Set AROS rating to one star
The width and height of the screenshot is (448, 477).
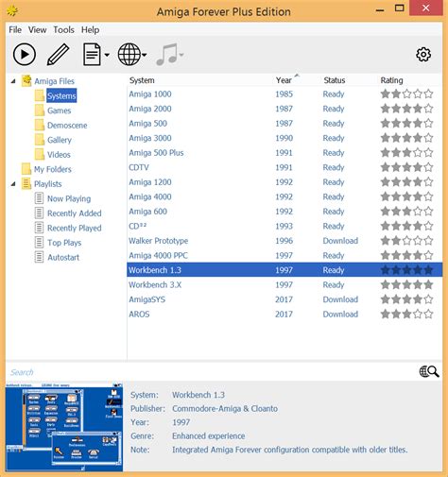coord(385,314)
